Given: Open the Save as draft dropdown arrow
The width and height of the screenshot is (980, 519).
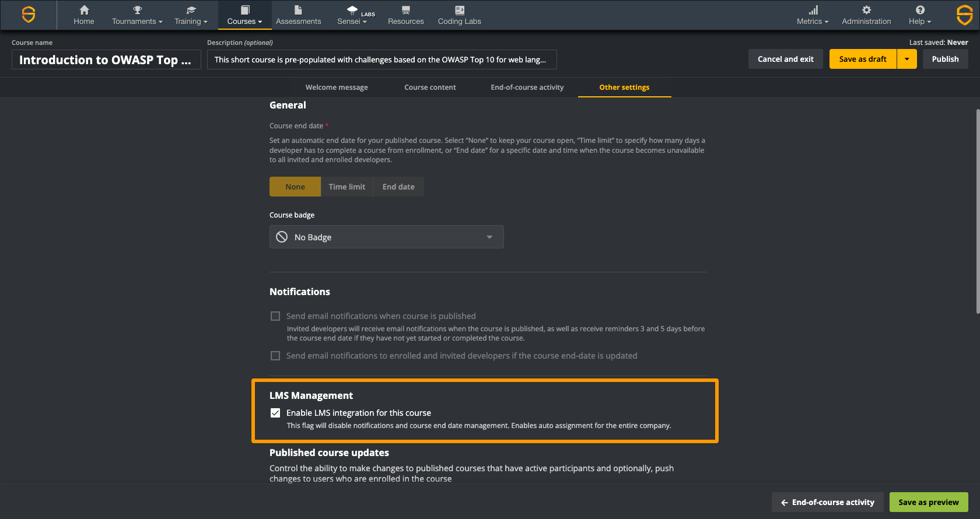Looking at the screenshot, I should [907, 59].
